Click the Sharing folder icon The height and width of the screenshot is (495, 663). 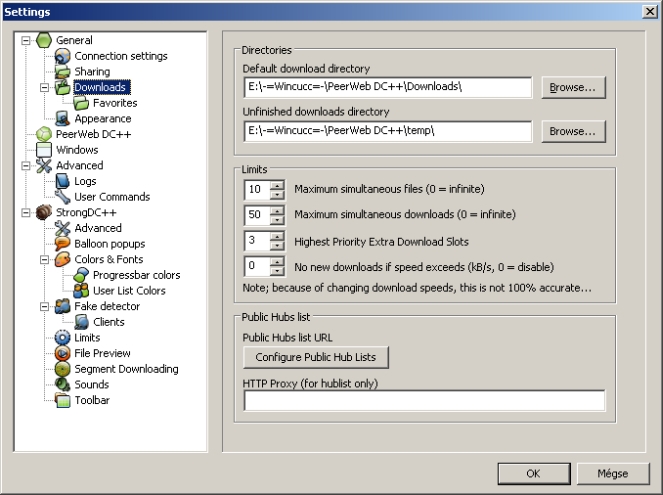click(63, 72)
